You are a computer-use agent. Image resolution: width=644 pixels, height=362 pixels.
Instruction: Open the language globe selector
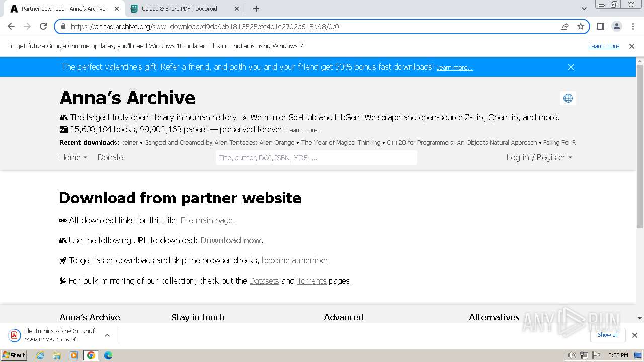[x=568, y=98]
